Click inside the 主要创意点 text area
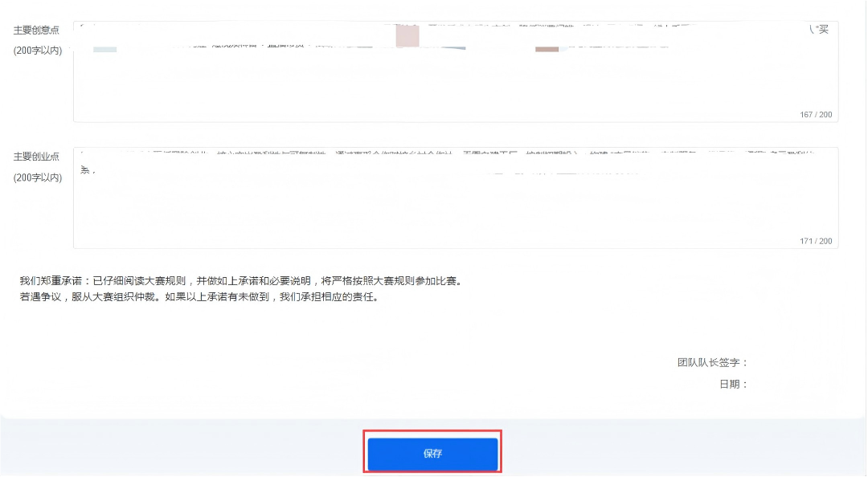 [x=455, y=72]
